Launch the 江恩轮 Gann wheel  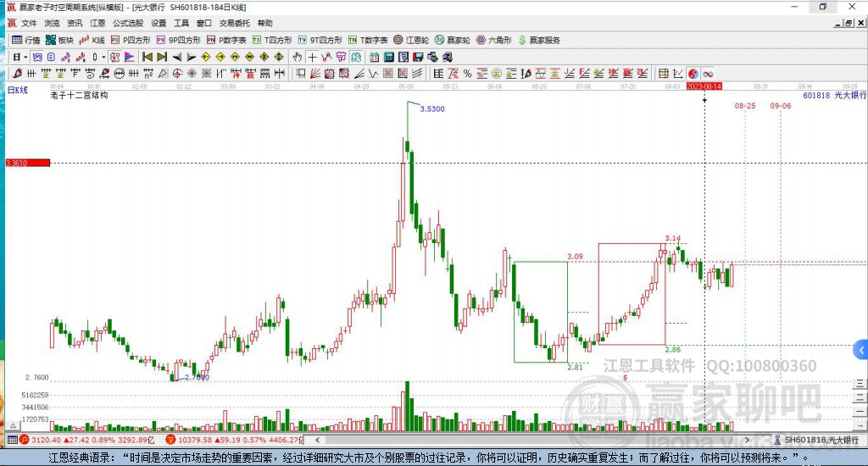(411, 40)
